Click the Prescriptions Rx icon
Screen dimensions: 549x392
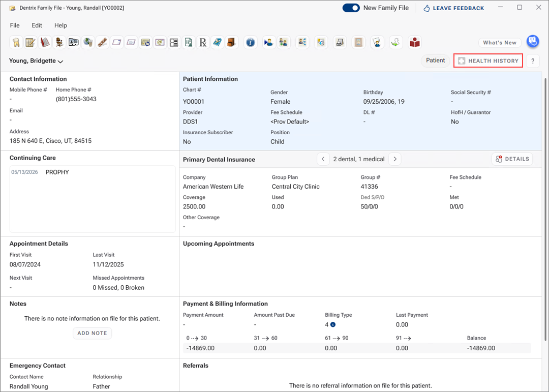click(203, 43)
